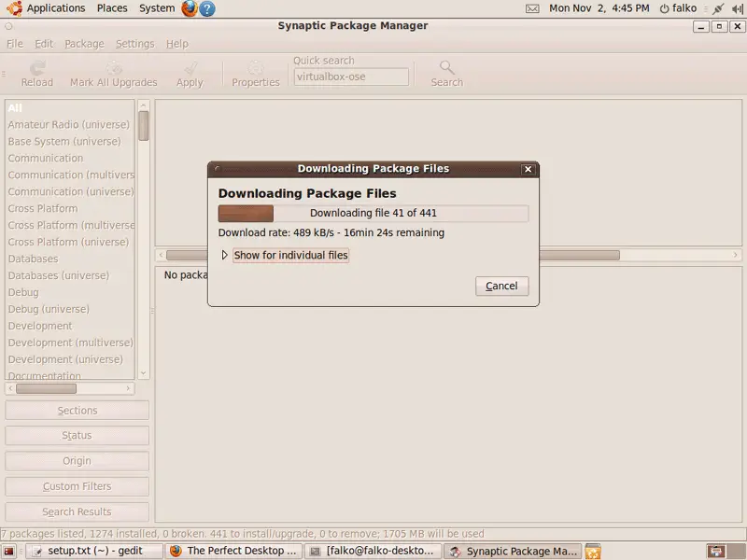Close the Downloading Package Files dialog
The width and height of the screenshot is (747, 560).
tap(528, 169)
